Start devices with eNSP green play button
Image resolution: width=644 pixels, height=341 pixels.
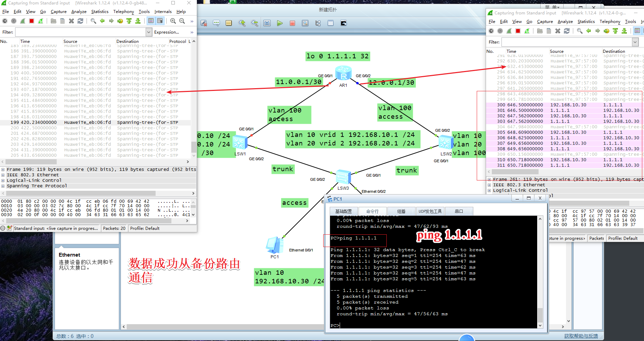(280, 23)
